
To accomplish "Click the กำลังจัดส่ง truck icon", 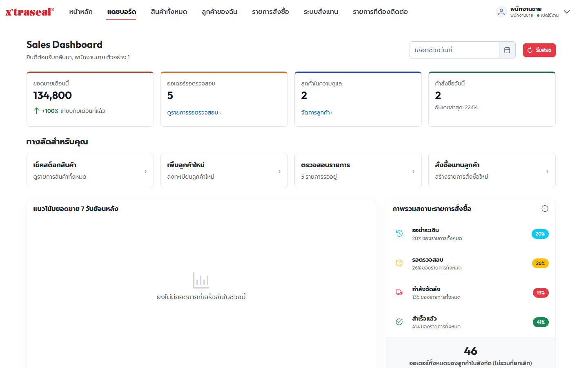I will tap(399, 292).
